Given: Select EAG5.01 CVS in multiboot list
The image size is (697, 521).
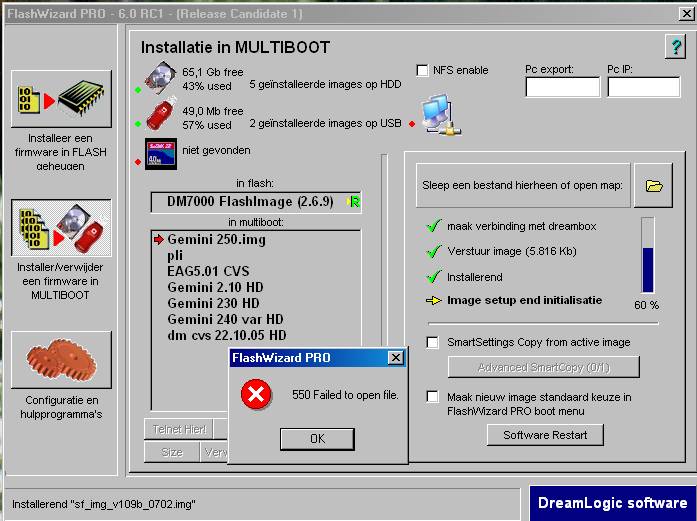Looking at the screenshot, I should [x=208, y=271].
